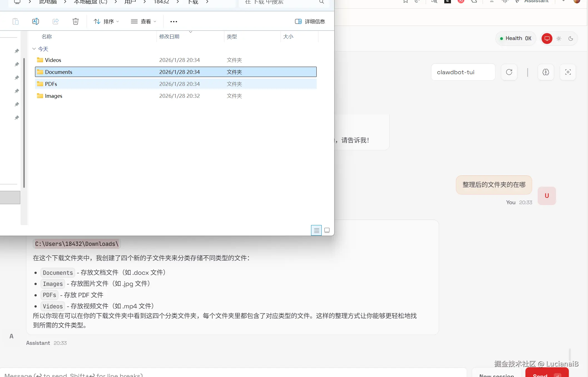Click the rename icon in Explorer toolbar
Viewport: 588px width, 377px height.
[x=36, y=21]
